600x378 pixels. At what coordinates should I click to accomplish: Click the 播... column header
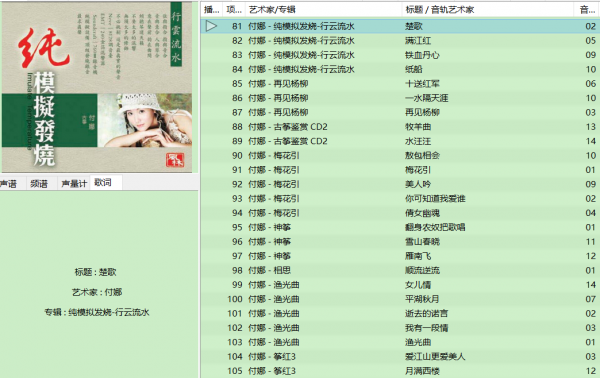(x=212, y=10)
